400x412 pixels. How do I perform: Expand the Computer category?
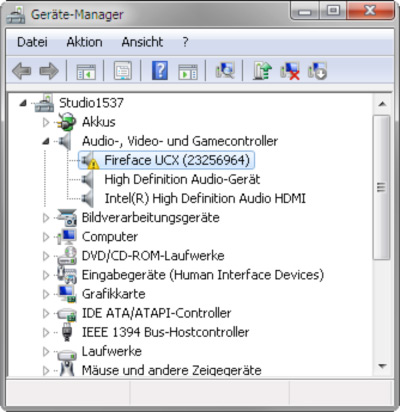tap(46, 237)
